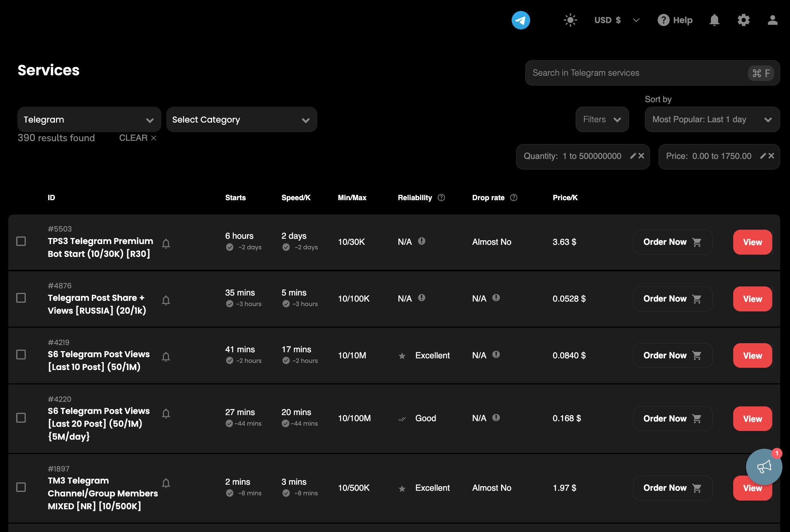Toggle alert bell for S6 Last 20 Post service

[x=166, y=413]
